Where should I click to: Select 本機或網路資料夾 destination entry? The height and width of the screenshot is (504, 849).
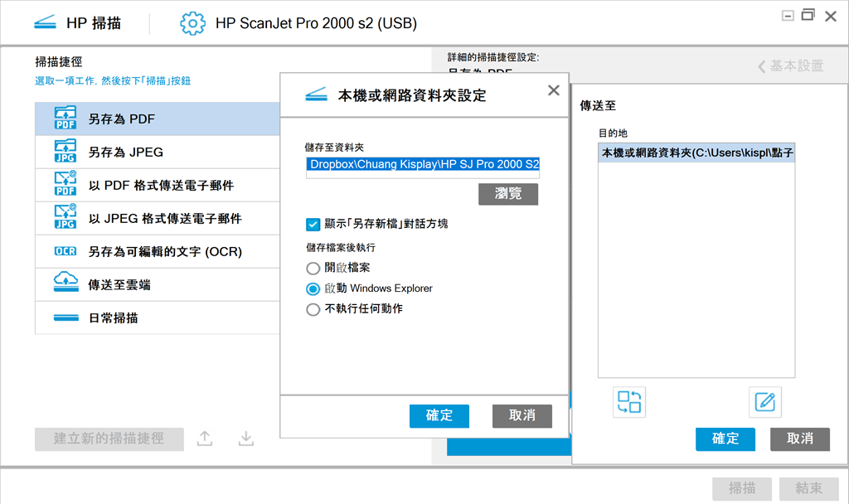696,153
